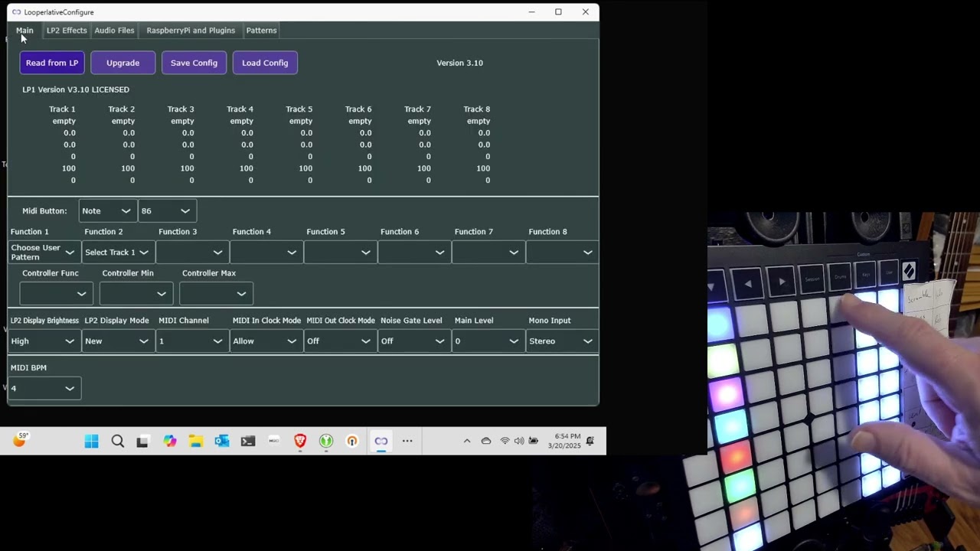Expand the Function 7 dropdown
The width and height of the screenshot is (980, 551).
click(488, 253)
